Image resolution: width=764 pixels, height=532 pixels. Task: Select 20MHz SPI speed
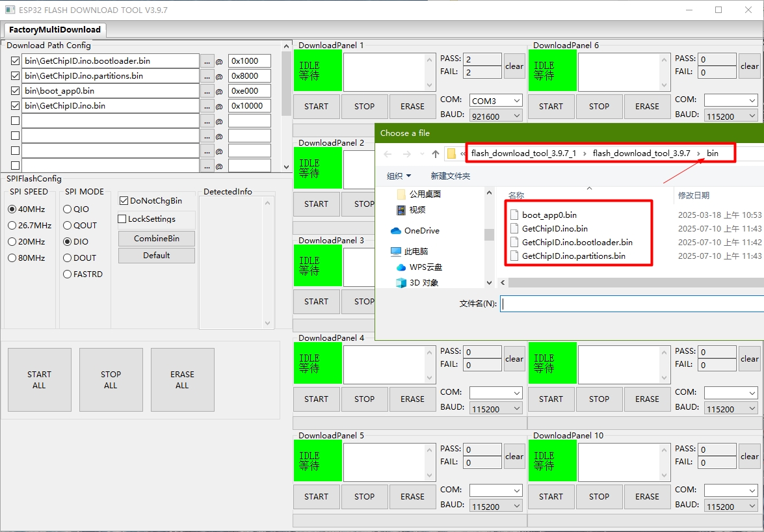(12, 242)
